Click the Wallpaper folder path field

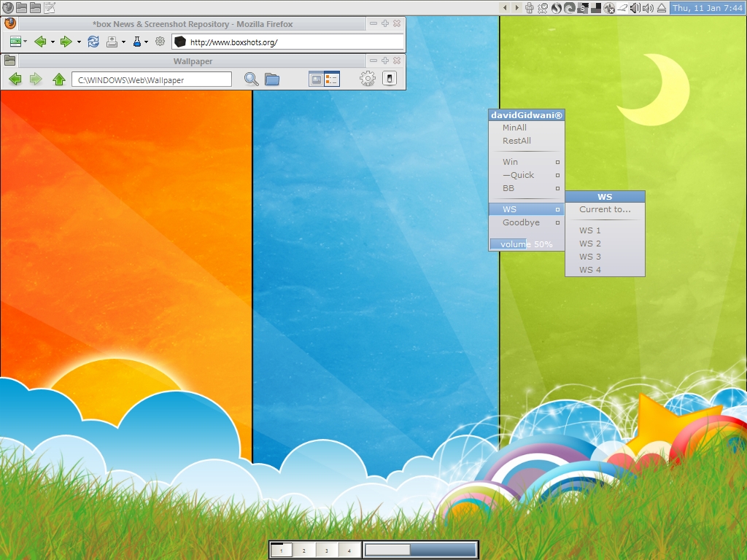click(x=152, y=79)
